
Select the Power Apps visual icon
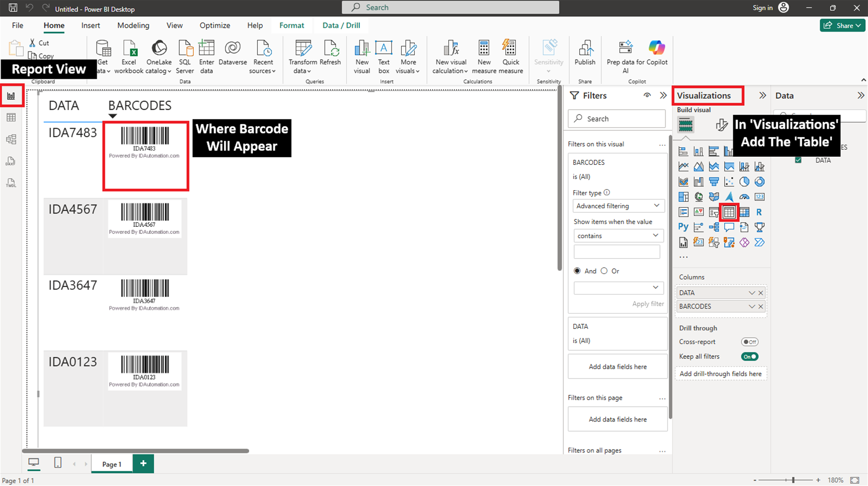(744, 242)
